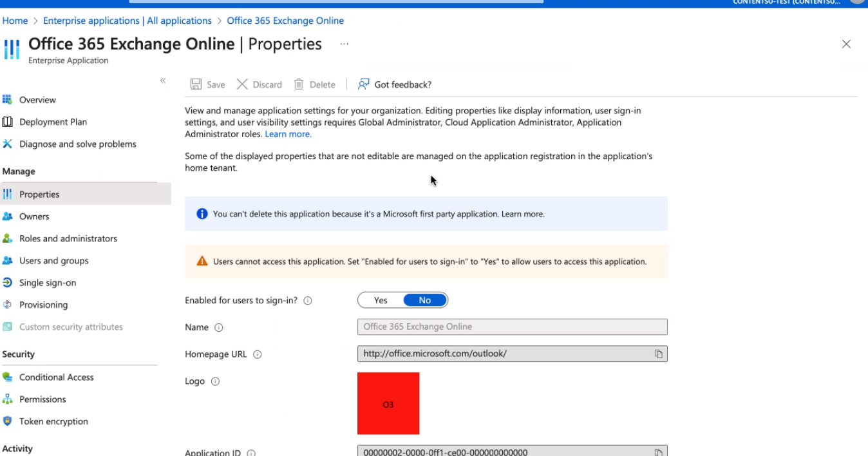868x456 pixels.
Task: Click the Custom security attributes icon
Action: coord(7,327)
